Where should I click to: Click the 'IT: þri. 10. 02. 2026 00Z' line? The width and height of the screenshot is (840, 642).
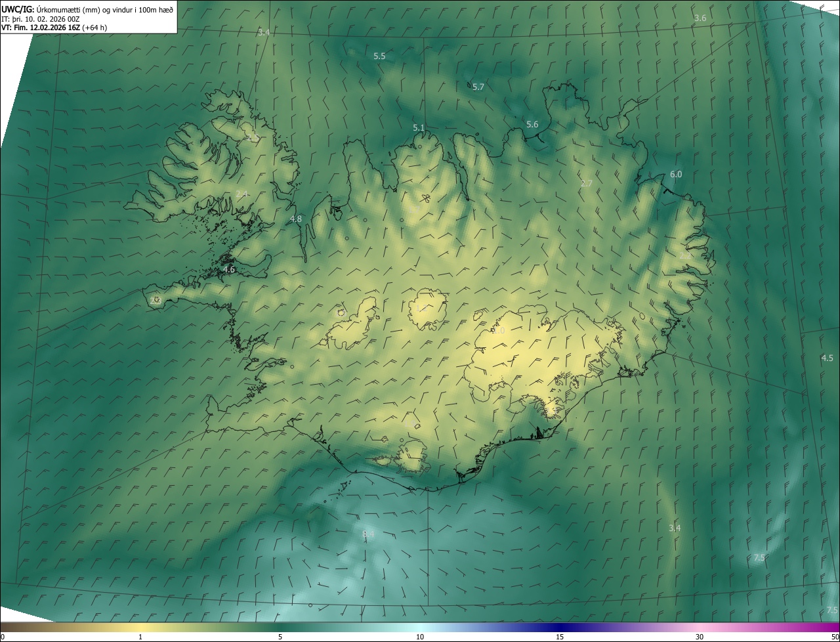[x=41, y=19]
